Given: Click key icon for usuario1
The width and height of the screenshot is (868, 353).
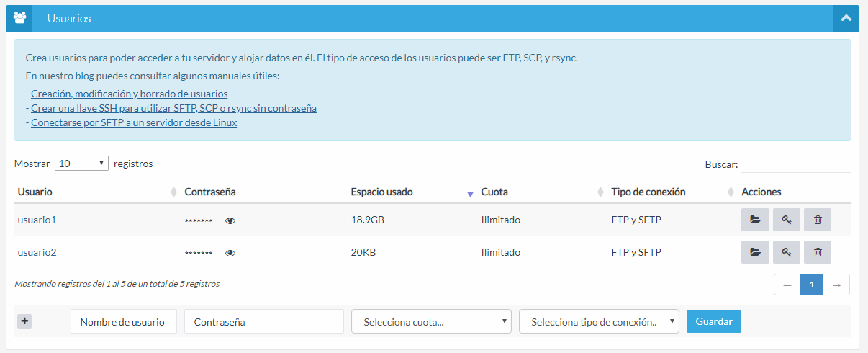Looking at the screenshot, I should 787,220.
